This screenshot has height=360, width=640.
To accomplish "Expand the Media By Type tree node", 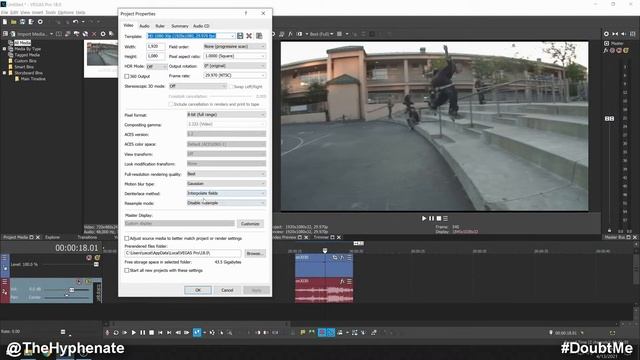I will (x=4, y=49).
